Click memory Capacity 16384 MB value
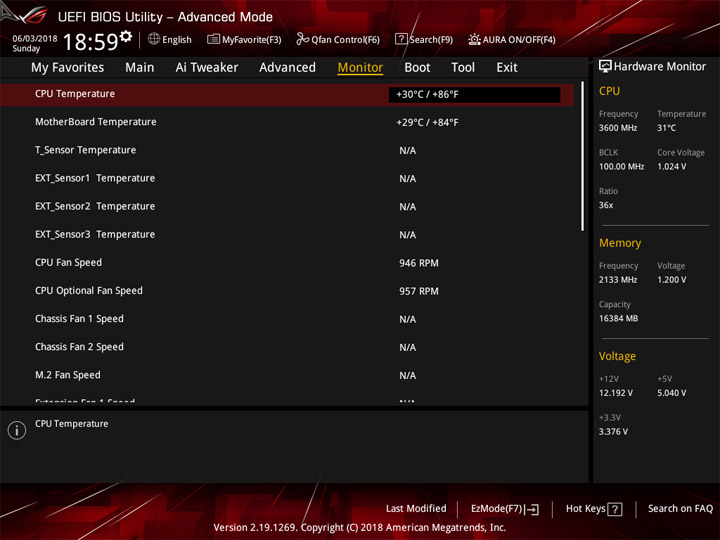This screenshot has width=720, height=540. [618, 318]
